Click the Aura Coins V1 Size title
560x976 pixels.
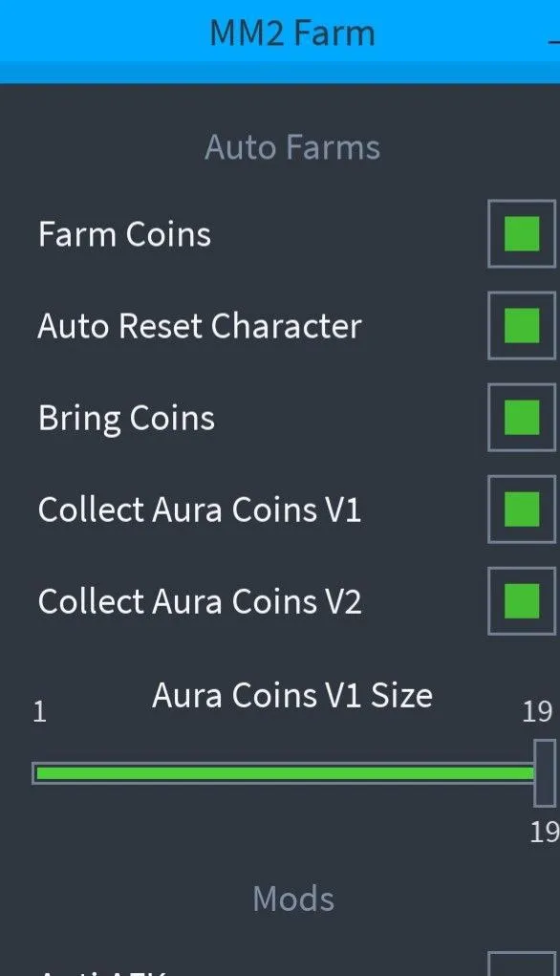coord(291,695)
